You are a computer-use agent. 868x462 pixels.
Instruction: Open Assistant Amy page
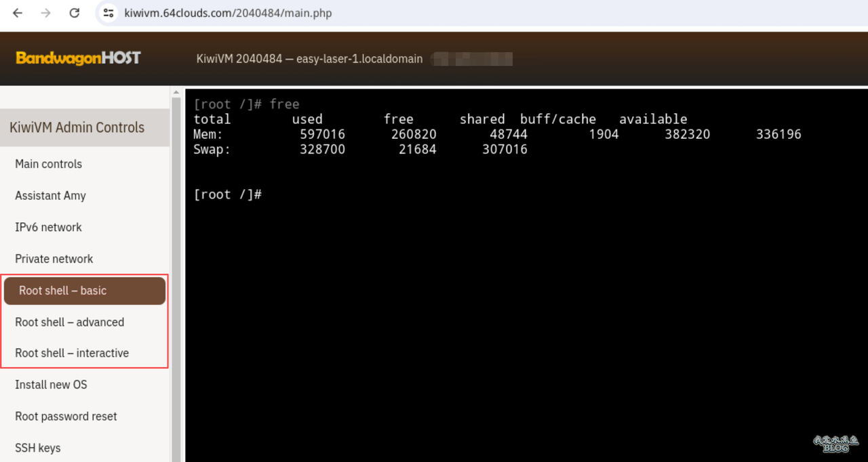(50, 196)
